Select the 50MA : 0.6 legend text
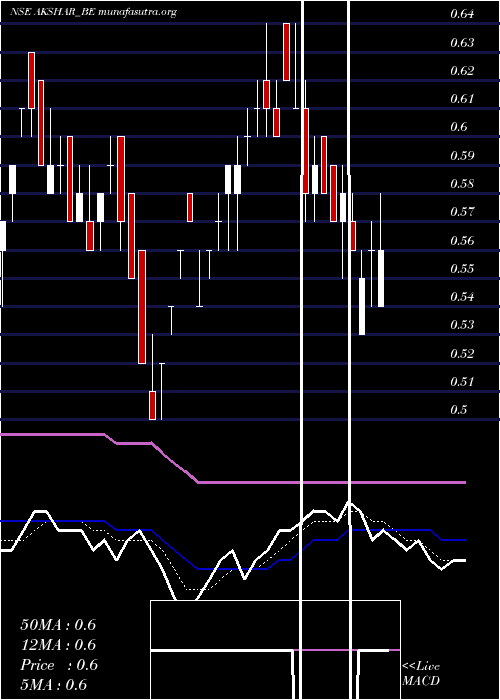500x700 pixels. click(x=58, y=625)
